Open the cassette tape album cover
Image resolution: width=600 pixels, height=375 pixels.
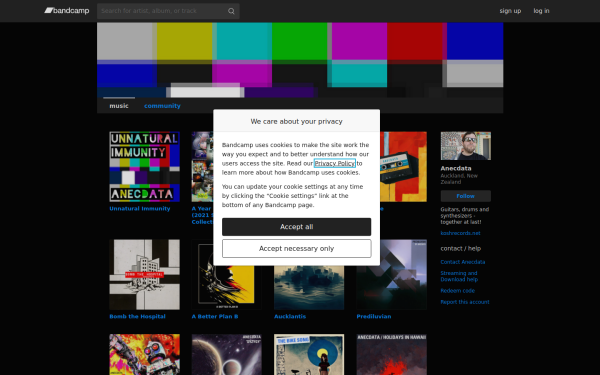[403, 166]
